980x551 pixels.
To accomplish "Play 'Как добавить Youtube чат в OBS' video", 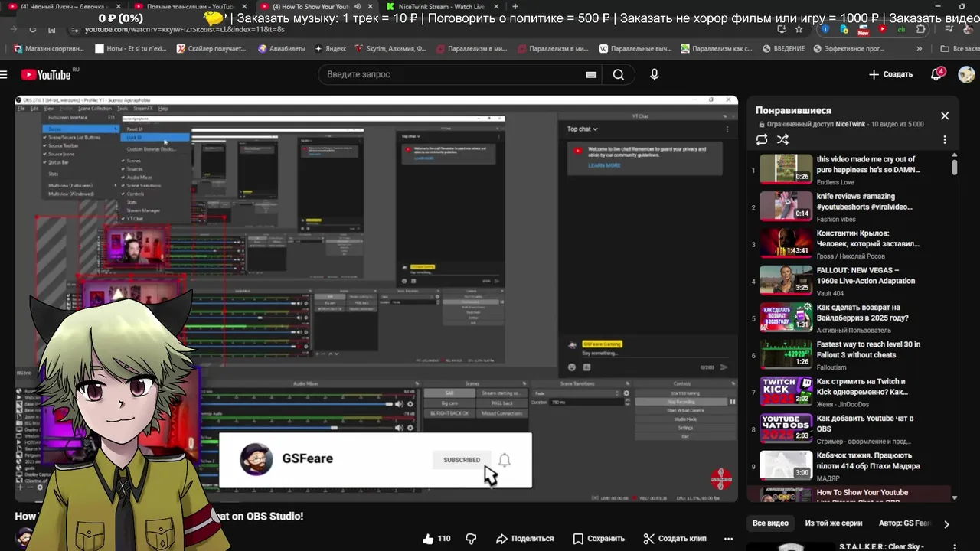I will [x=850, y=429].
